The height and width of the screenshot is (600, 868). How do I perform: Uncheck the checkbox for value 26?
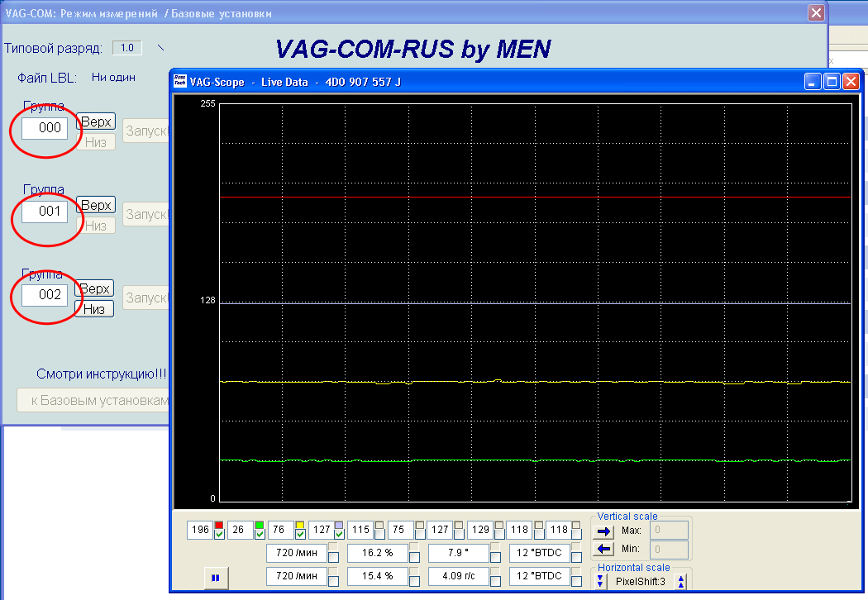[260, 535]
